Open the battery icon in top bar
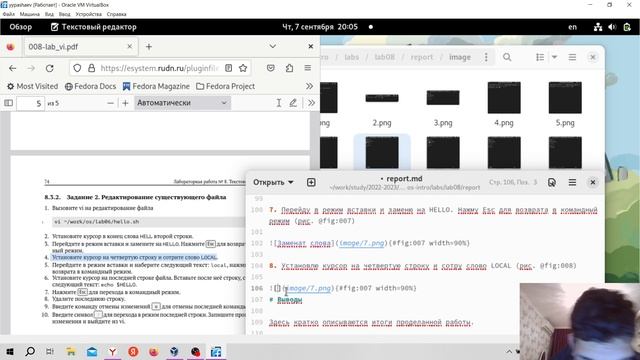Screen dimensions: 640x360 coord(627,27)
